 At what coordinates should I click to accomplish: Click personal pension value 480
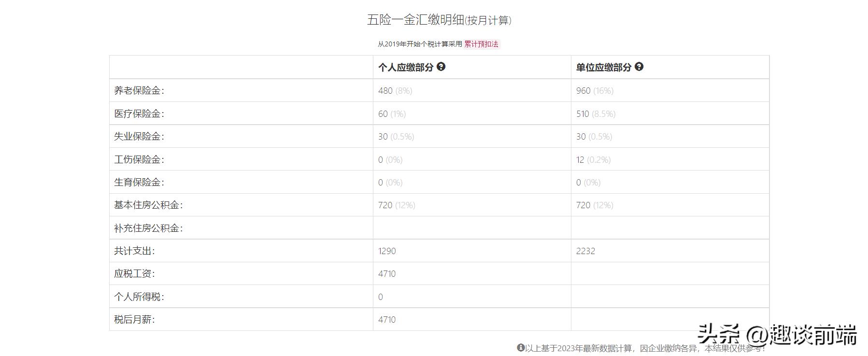[x=385, y=90]
